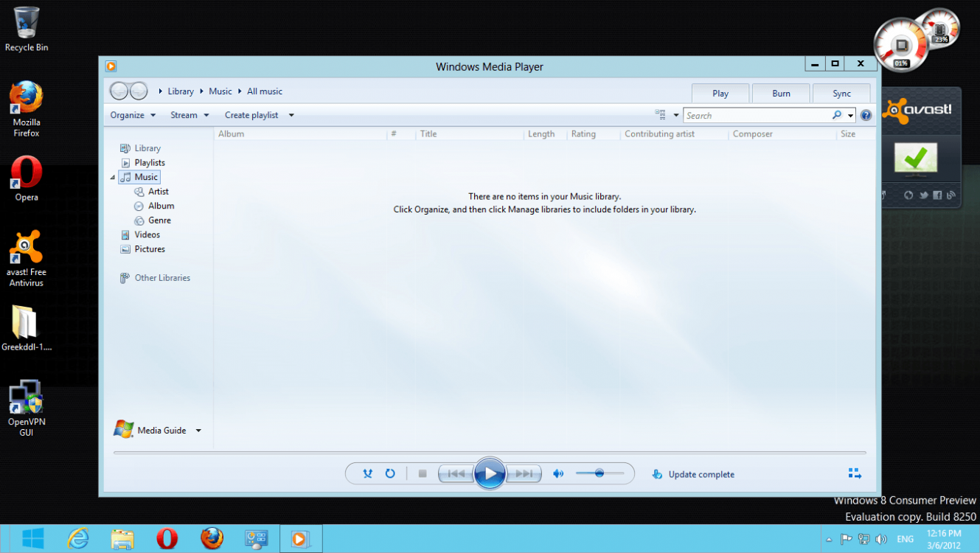Switch to the Burn tab

pos(781,93)
